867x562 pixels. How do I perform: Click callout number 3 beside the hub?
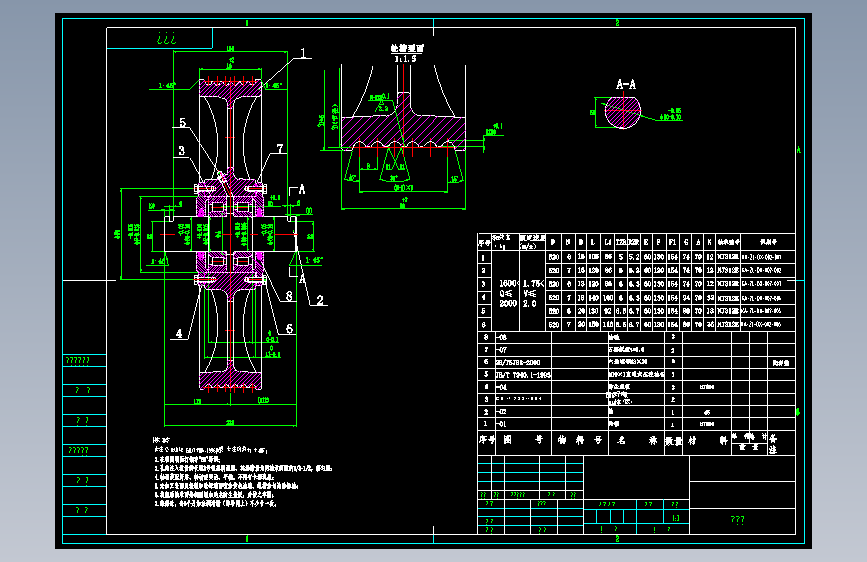(181, 150)
